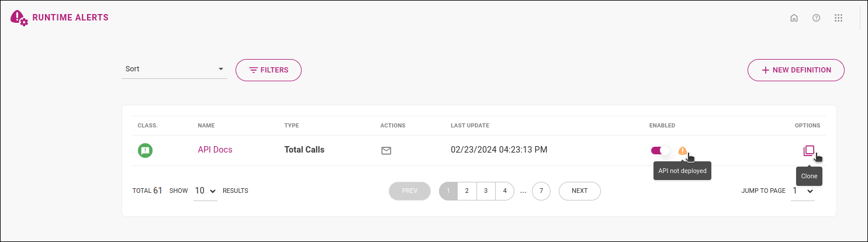Open the help question mark icon
This screenshot has height=242, width=868.
[x=816, y=18]
